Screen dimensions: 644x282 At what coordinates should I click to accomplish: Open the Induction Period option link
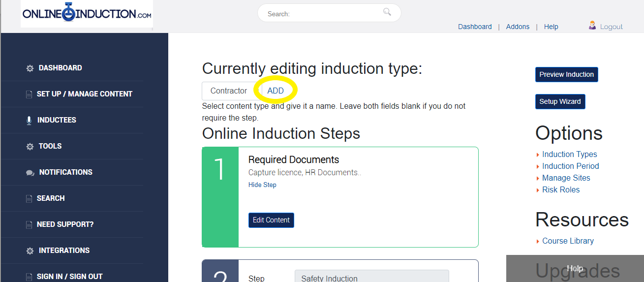(571, 166)
